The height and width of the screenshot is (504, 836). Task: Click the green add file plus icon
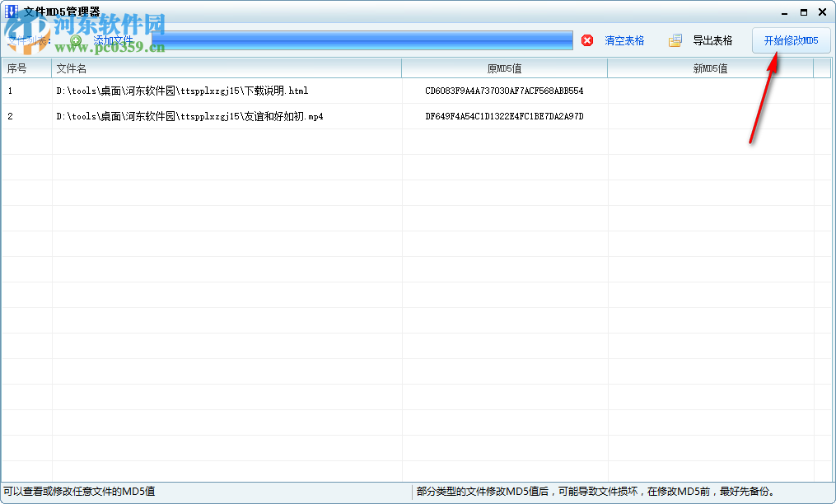[77, 40]
